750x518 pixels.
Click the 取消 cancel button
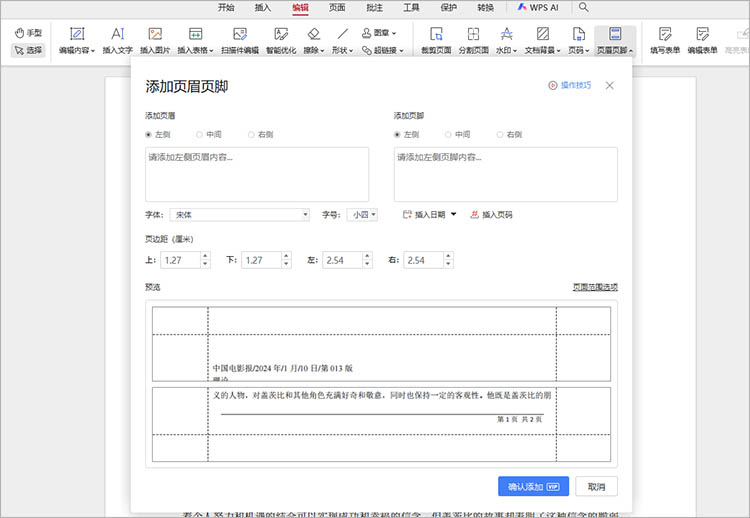pyautogui.click(x=596, y=487)
